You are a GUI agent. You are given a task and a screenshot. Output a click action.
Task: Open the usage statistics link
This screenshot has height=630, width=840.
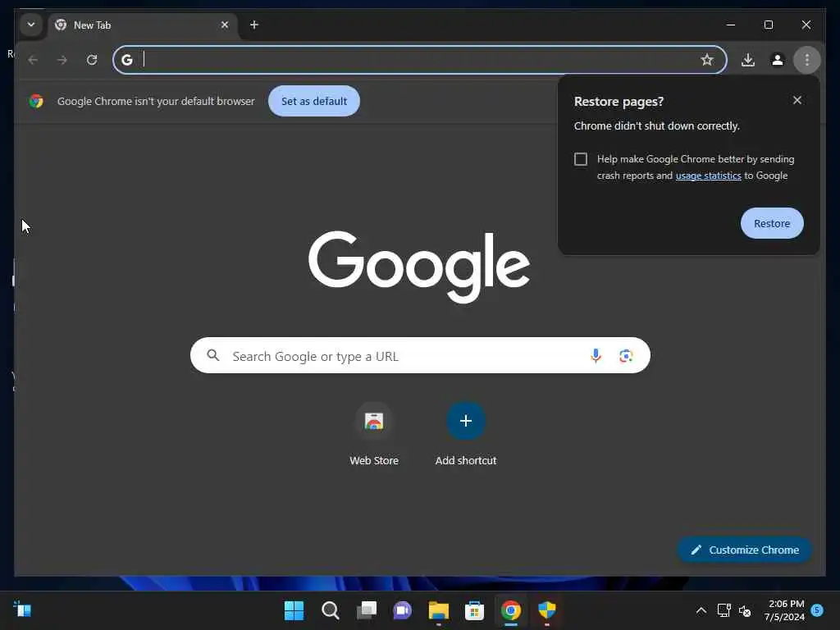click(x=708, y=176)
